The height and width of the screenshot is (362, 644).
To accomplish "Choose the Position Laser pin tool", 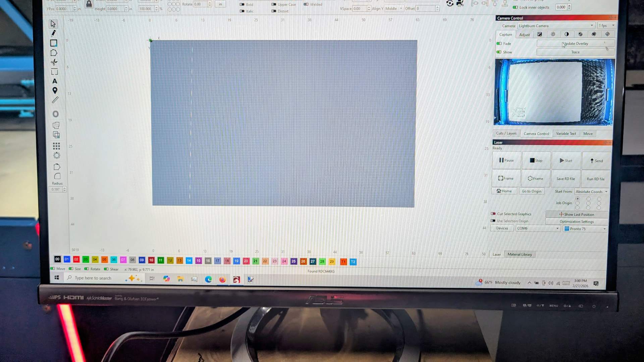I will tap(55, 90).
